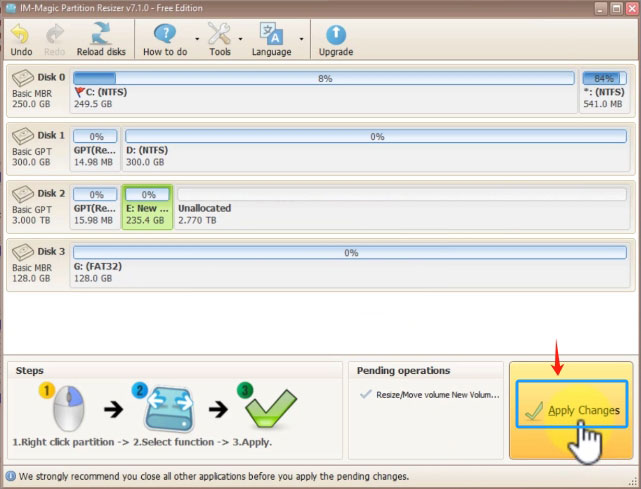
Task: Minimize the Partition Resizer window
Action: coord(600,8)
